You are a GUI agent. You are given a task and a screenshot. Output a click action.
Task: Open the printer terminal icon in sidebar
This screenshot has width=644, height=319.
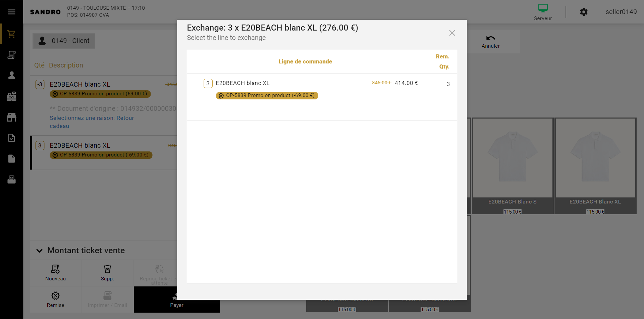point(11,179)
